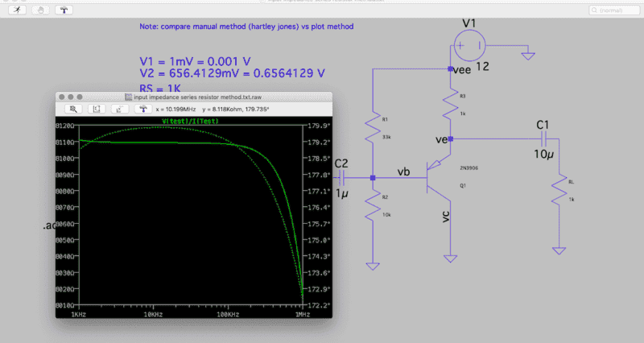Select the ground symbol under the collector
Image resolution: width=644 pixels, height=343 pixels.
click(x=451, y=258)
